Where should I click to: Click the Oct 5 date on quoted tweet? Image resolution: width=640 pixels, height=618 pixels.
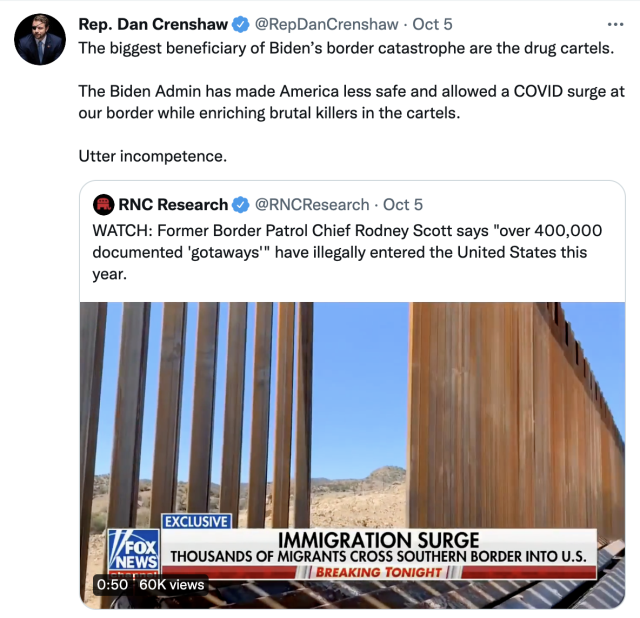[402, 205]
